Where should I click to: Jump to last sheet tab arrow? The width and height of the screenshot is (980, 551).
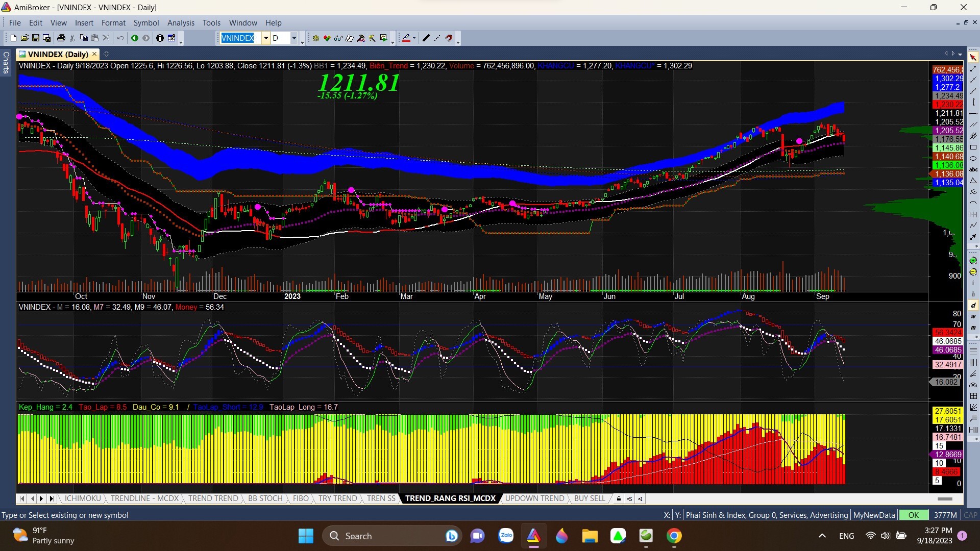pyautogui.click(x=52, y=498)
